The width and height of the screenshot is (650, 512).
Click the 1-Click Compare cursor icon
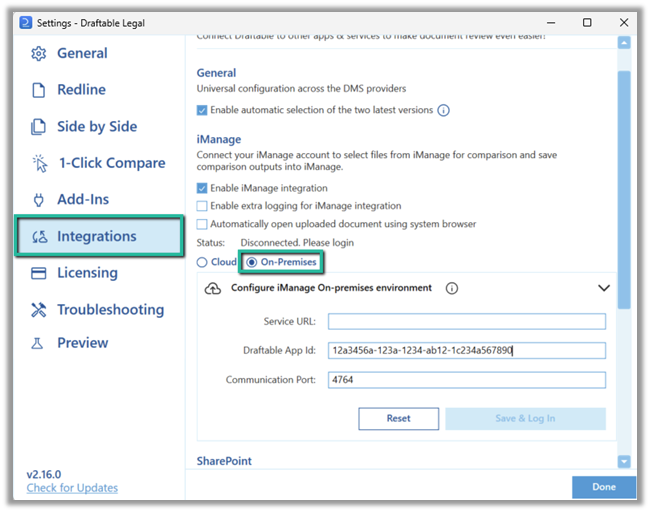40,163
